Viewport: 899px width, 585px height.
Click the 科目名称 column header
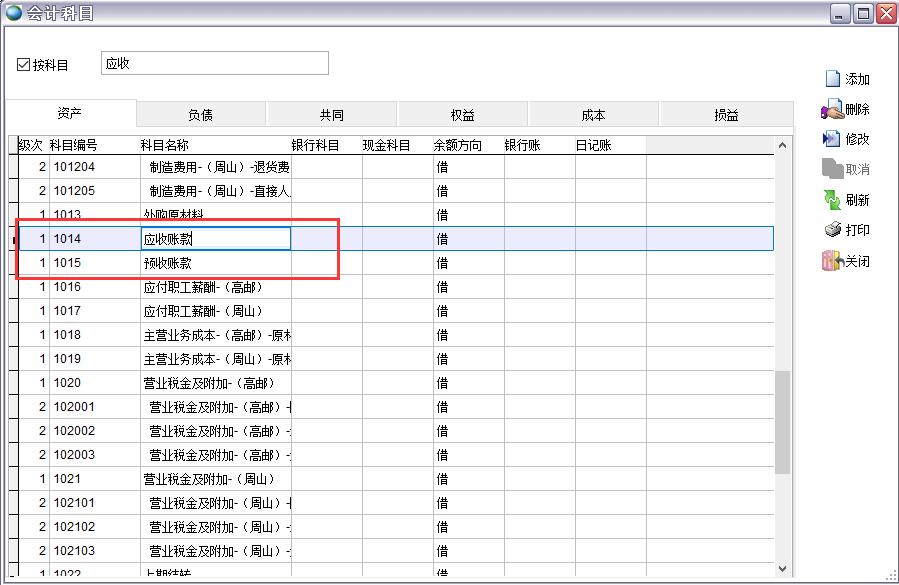point(164,146)
